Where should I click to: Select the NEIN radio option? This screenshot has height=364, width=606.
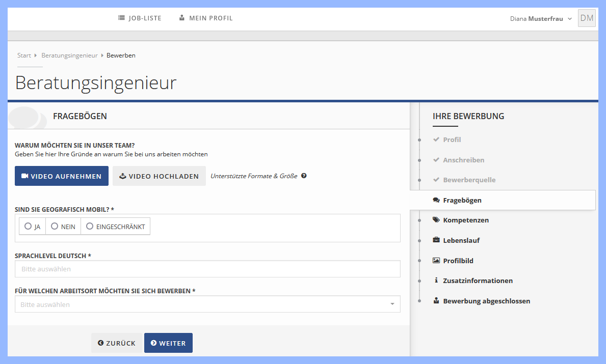[55, 227]
